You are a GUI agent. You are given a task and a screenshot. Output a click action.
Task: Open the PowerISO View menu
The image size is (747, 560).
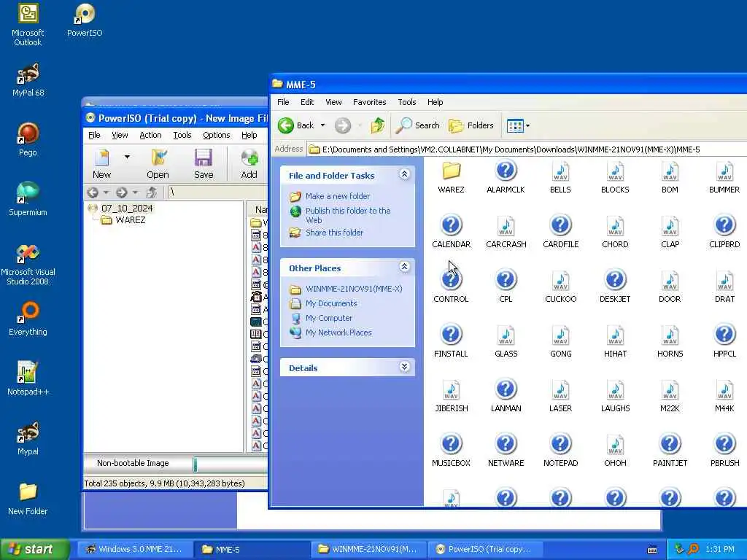pyautogui.click(x=120, y=135)
